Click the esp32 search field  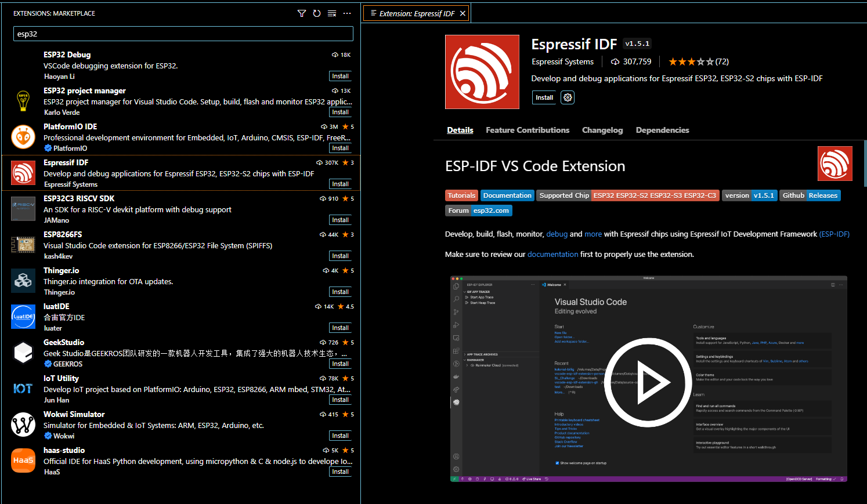(x=183, y=34)
